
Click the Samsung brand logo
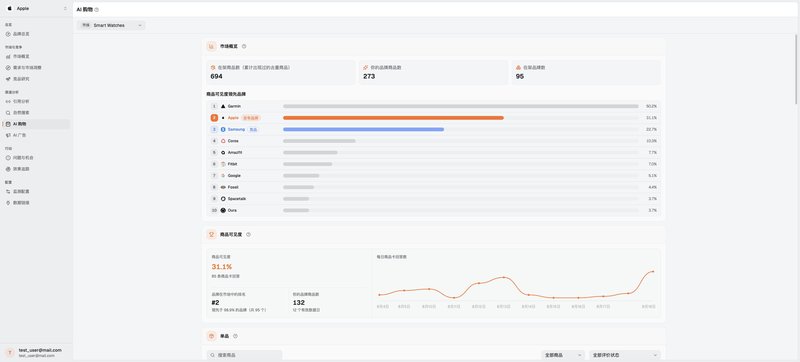pyautogui.click(x=223, y=130)
